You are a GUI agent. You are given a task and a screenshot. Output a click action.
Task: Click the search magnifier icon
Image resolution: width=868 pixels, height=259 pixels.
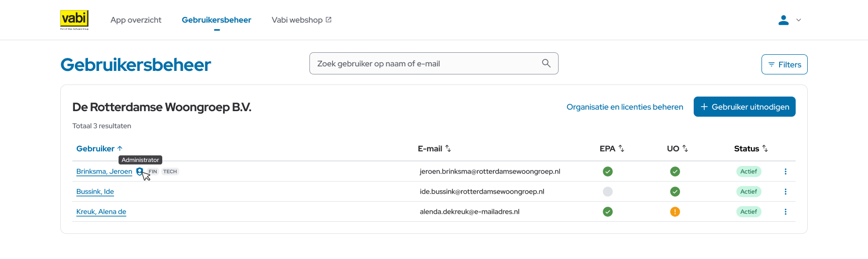[x=546, y=63]
